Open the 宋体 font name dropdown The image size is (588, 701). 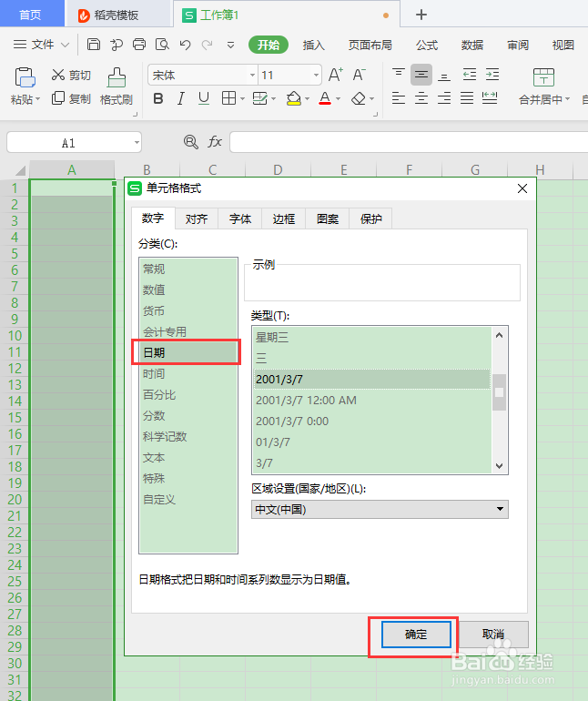point(253,75)
